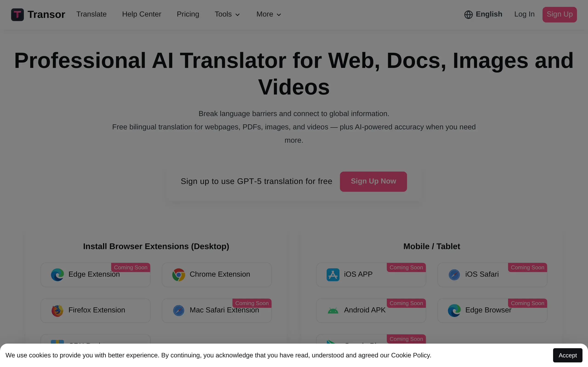Screen dimensions: 588x367
Task: Go to the Help Center page
Action: pyautogui.click(x=142, y=14)
